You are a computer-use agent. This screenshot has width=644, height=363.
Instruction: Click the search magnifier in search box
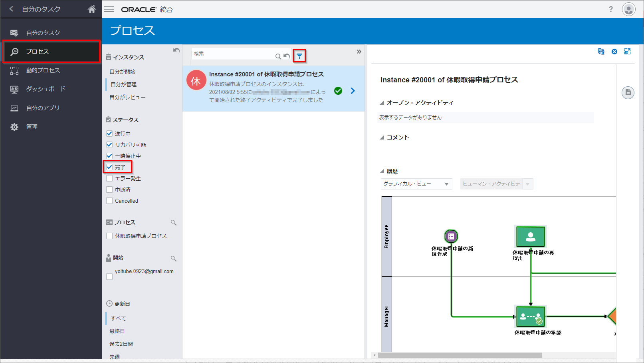pos(278,56)
